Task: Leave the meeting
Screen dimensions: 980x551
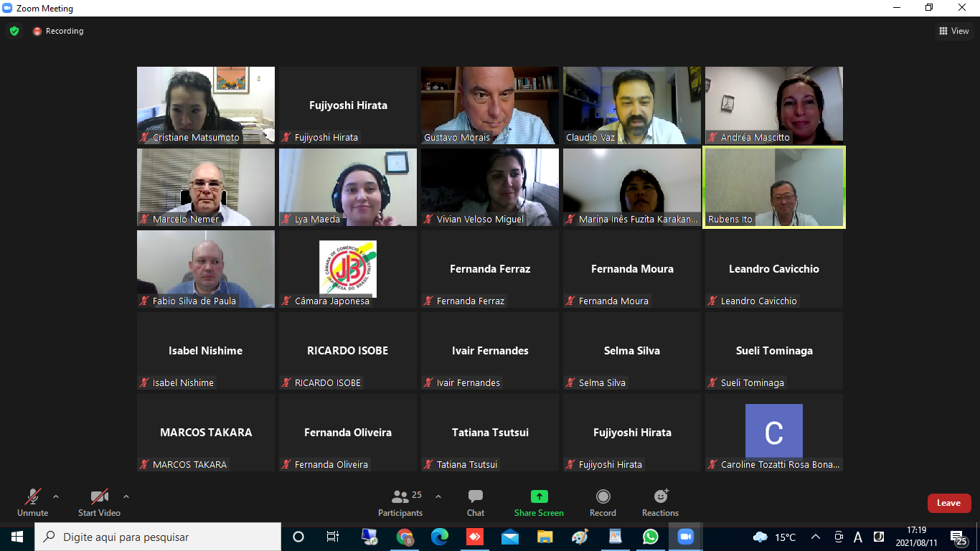Action: (x=948, y=503)
